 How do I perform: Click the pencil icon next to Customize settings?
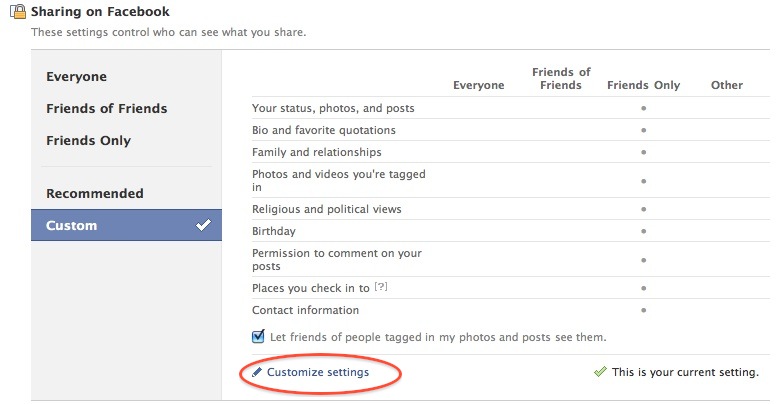257,372
